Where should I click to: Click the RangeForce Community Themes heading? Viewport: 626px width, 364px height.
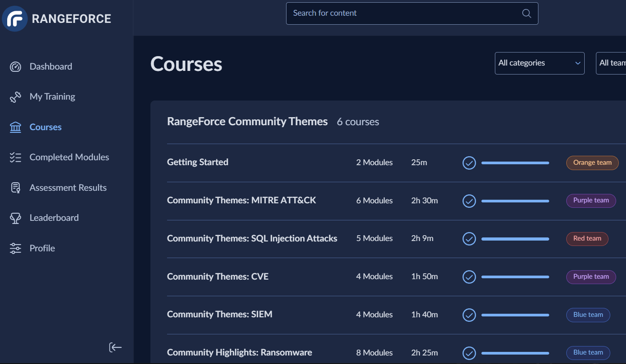coord(247,122)
